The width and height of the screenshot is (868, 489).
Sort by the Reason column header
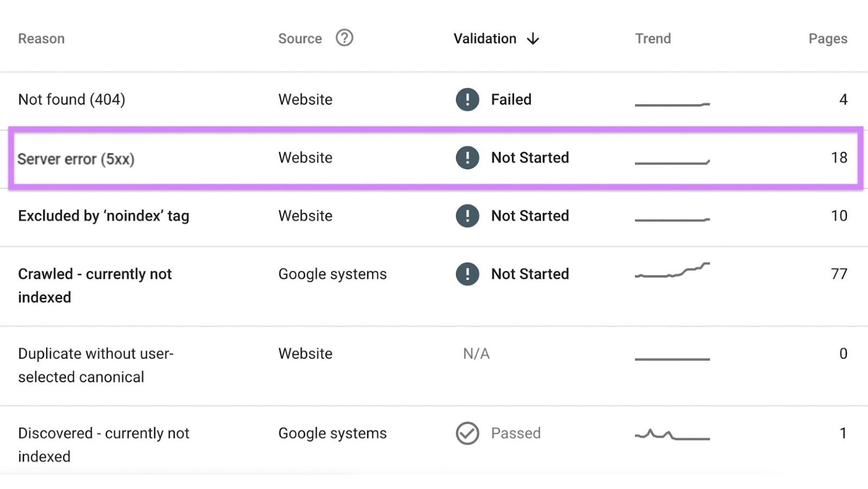click(41, 39)
